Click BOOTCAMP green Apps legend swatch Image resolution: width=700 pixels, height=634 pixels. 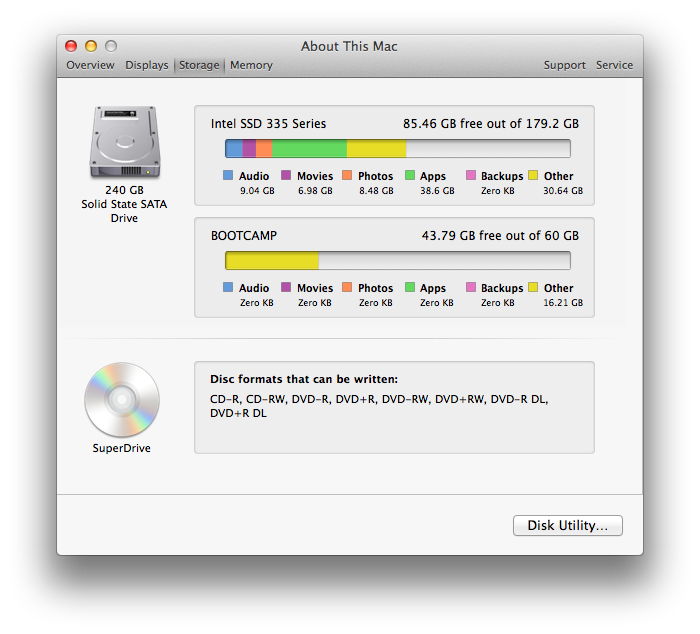(x=410, y=287)
